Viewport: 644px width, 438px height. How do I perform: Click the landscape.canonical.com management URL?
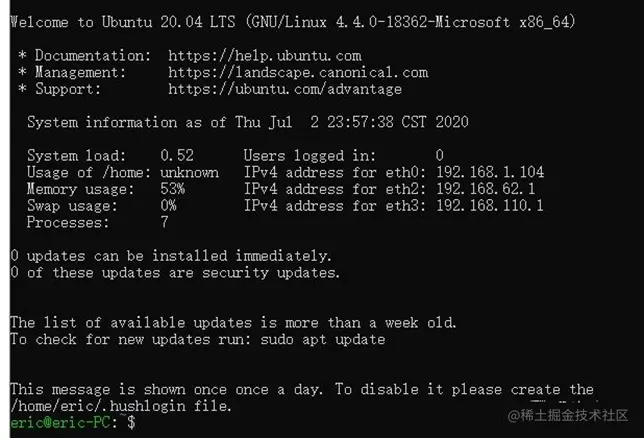297,72
